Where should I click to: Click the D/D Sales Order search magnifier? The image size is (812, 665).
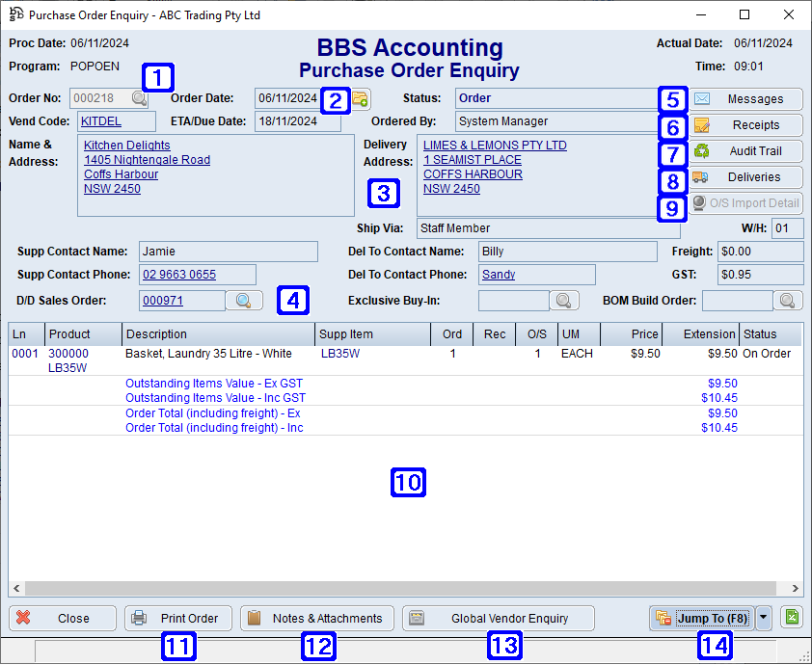coord(244,300)
